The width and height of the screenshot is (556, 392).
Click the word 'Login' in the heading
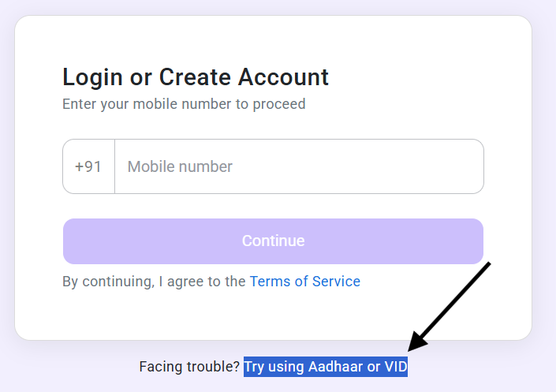click(92, 78)
